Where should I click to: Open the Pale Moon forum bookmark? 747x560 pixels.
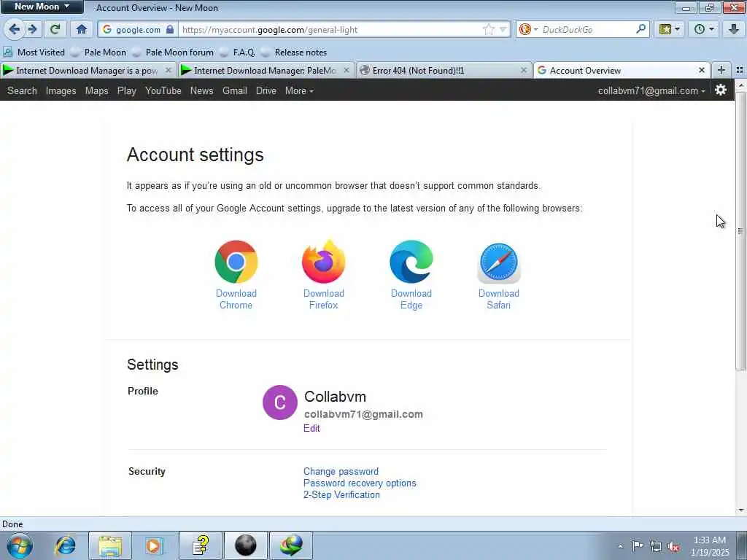pyautogui.click(x=172, y=52)
